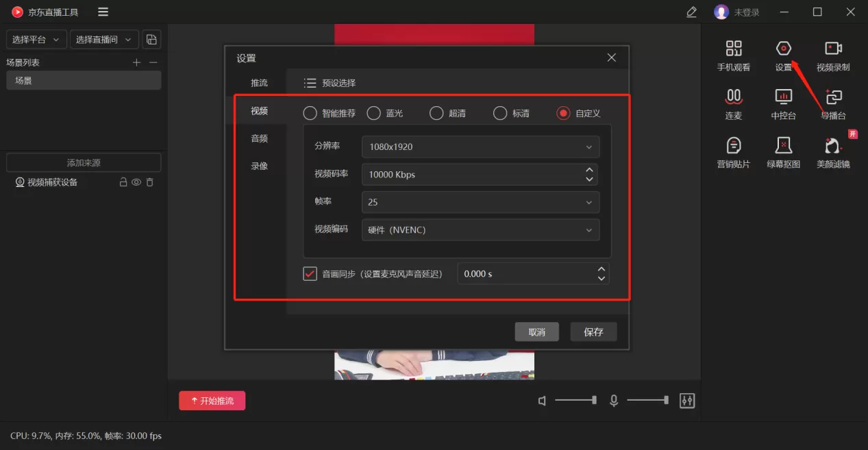Open the 营销贴片 marketing sticker tool
Image resolution: width=868 pixels, height=450 pixels.
[x=733, y=152]
